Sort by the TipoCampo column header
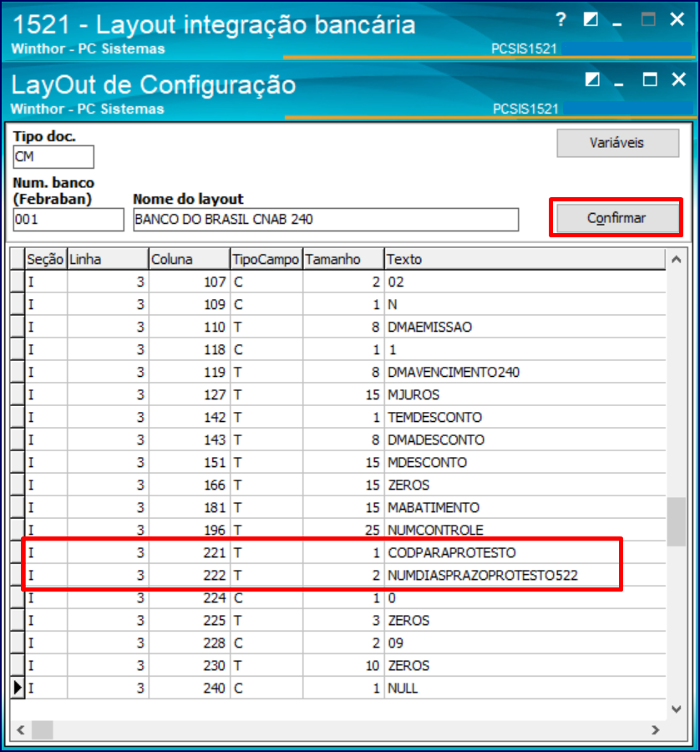 coord(266,260)
